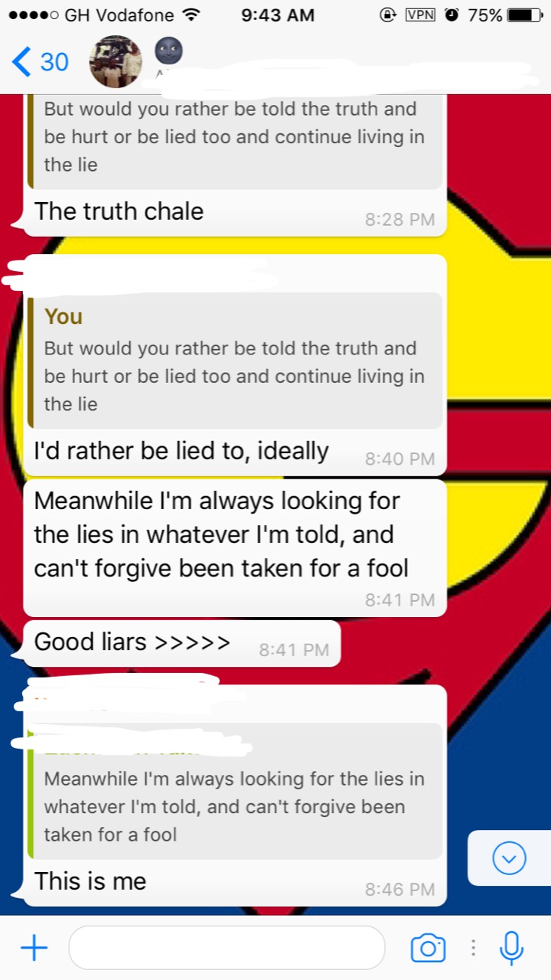Tap the dark moon emoji in header
The image size is (551, 980).
168,51
